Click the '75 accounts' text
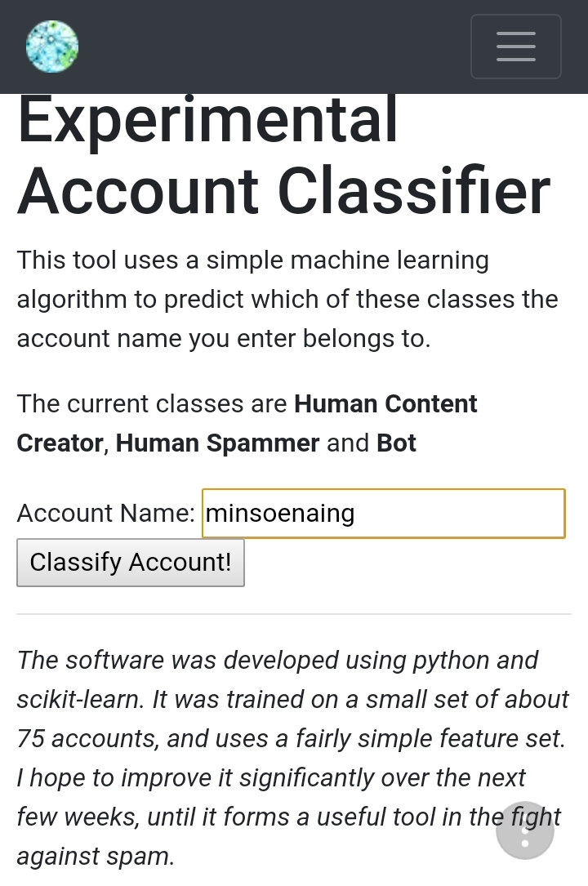 tap(87, 739)
